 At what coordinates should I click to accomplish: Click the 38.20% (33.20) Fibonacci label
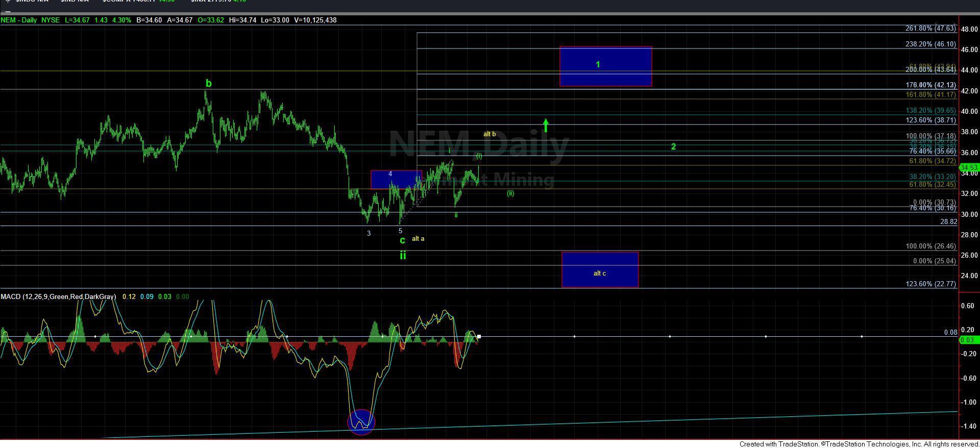coord(933,177)
